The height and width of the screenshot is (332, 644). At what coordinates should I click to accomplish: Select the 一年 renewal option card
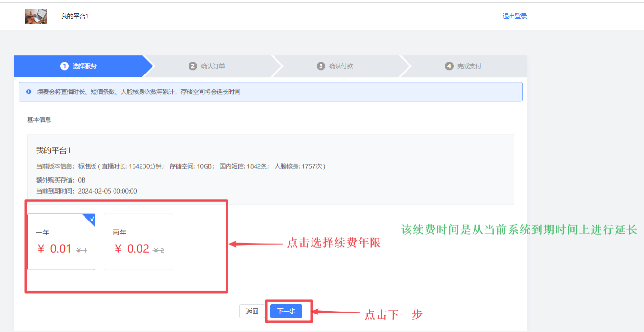click(x=61, y=242)
